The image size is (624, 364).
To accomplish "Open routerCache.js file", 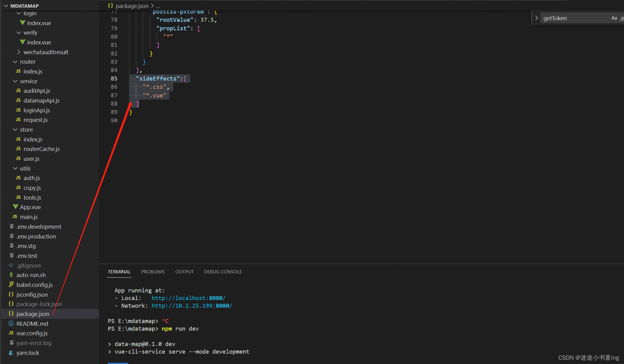I will pyautogui.click(x=41, y=149).
